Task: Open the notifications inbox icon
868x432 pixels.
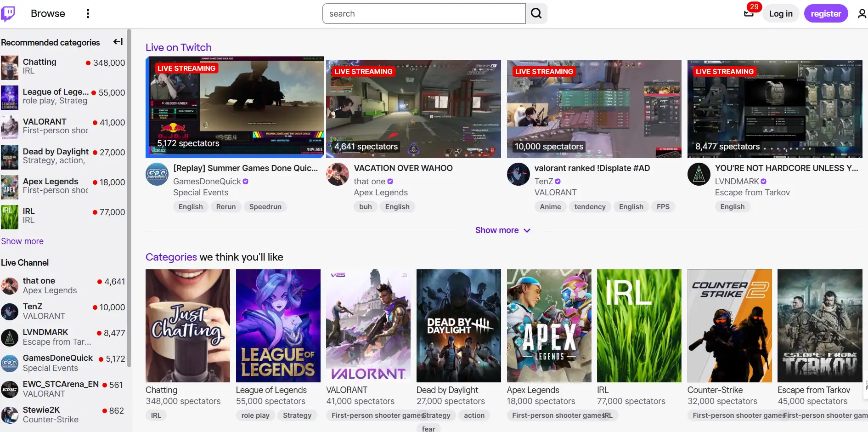Action: [749, 14]
